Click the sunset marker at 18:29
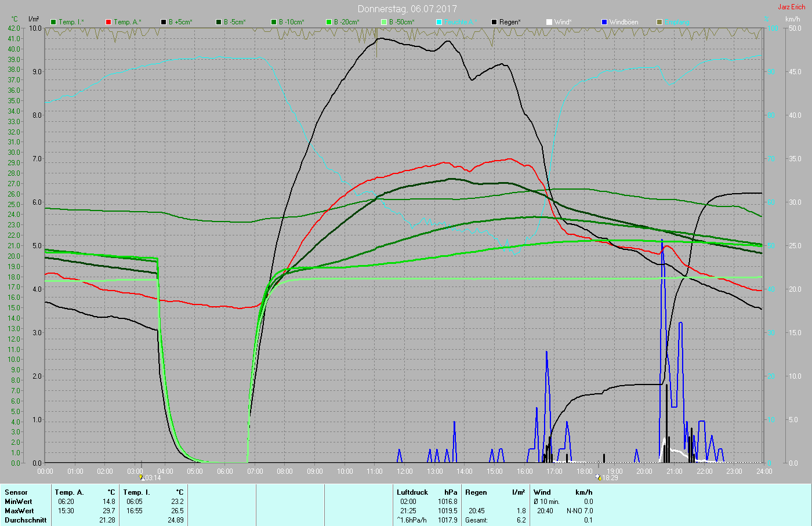Screen dimensions: 812x526 point(599,477)
